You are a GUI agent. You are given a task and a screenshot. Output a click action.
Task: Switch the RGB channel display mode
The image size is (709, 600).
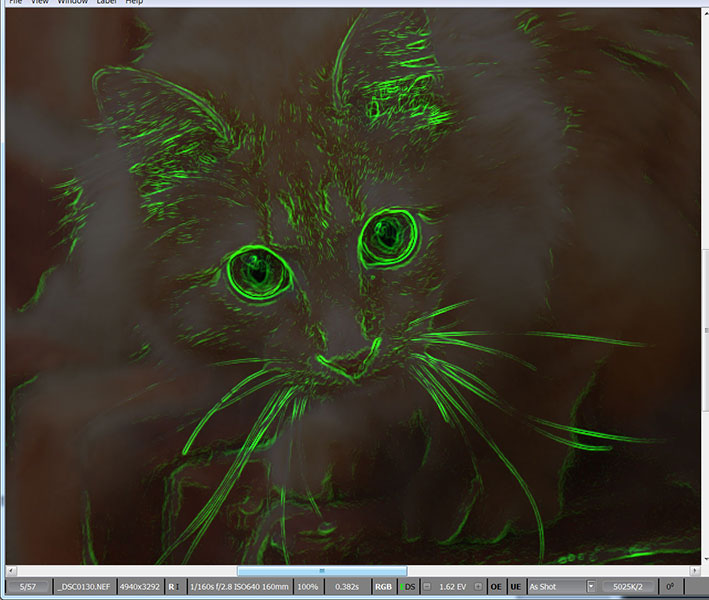click(383, 586)
